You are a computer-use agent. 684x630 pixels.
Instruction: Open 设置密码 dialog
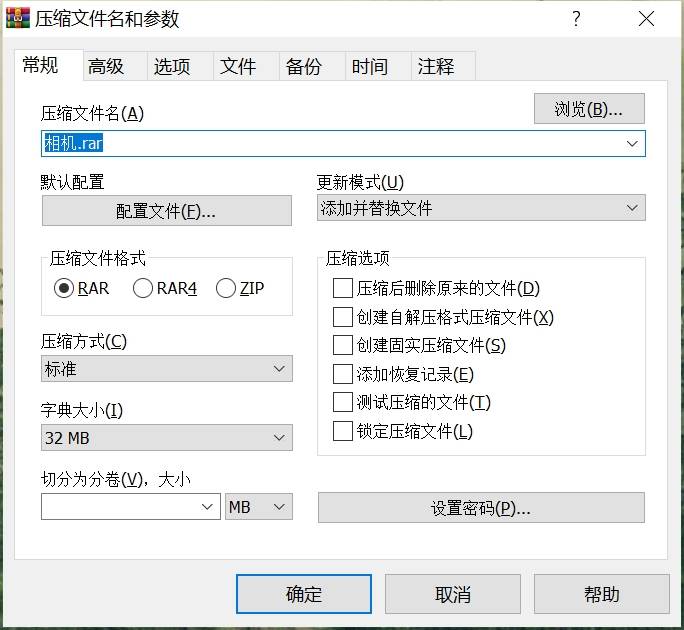(x=481, y=507)
